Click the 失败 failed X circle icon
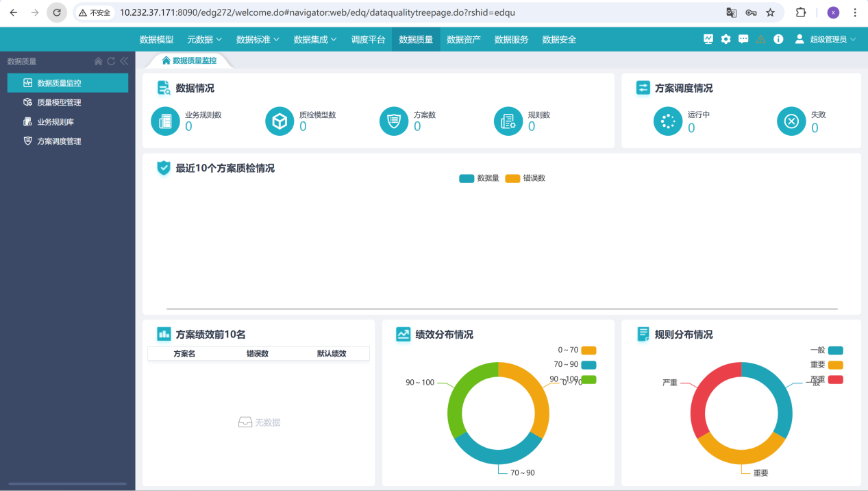The image size is (868, 491). (x=791, y=121)
